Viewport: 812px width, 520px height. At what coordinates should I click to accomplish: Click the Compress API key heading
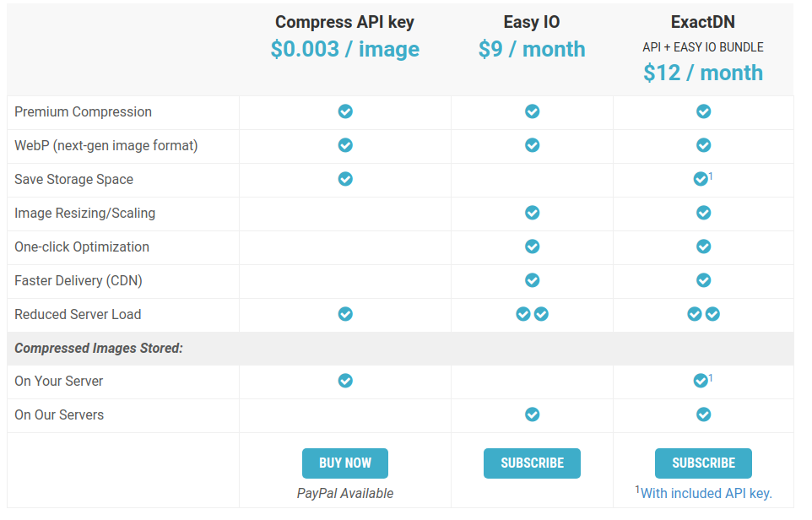pyautogui.click(x=345, y=22)
